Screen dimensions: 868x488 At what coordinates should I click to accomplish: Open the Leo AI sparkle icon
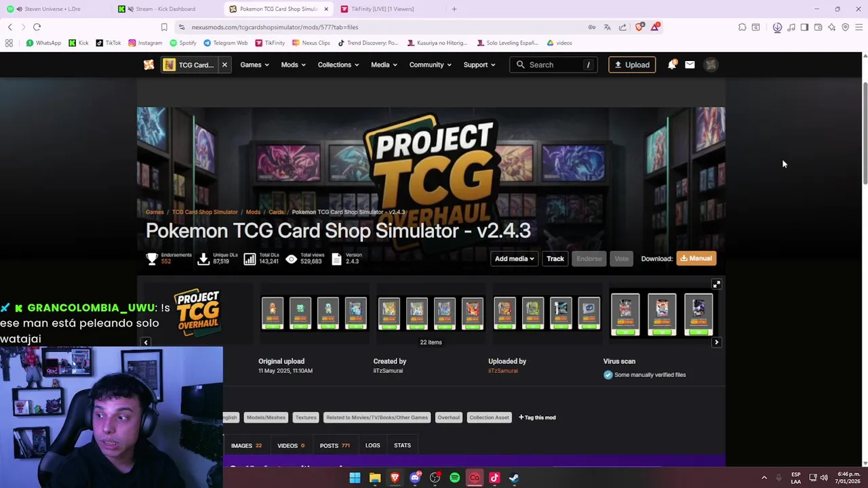tap(831, 27)
